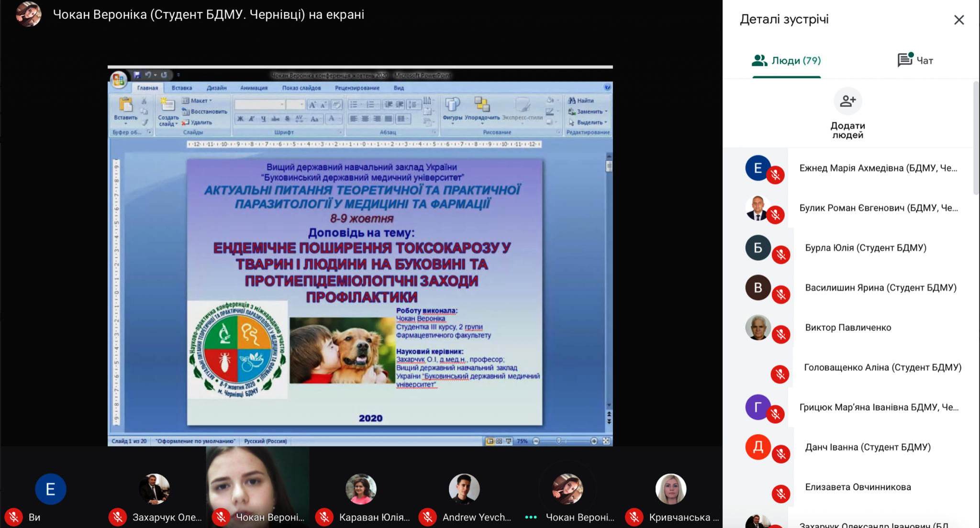
Task: Click the Найти find button
Action: click(x=581, y=100)
